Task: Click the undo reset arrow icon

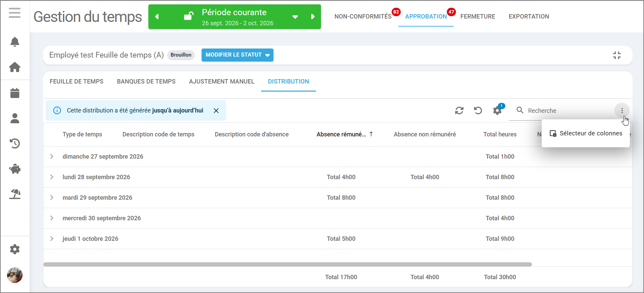Action: [x=478, y=110]
